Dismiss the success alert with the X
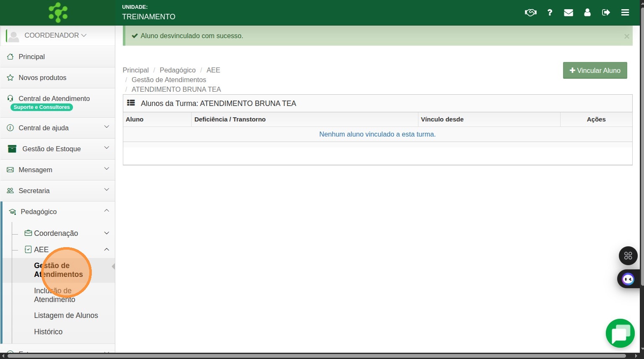The image size is (644, 359). [x=627, y=36]
